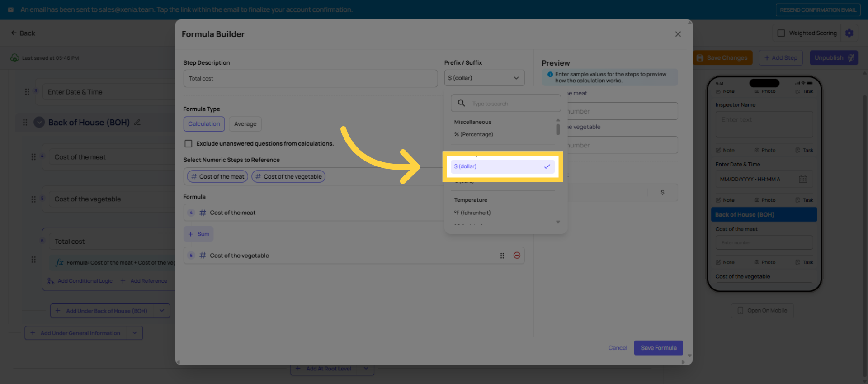868x384 pixels.
Task: Click the calendar icon in the Enter Date & Time preview
Action: tap(802, 179)
